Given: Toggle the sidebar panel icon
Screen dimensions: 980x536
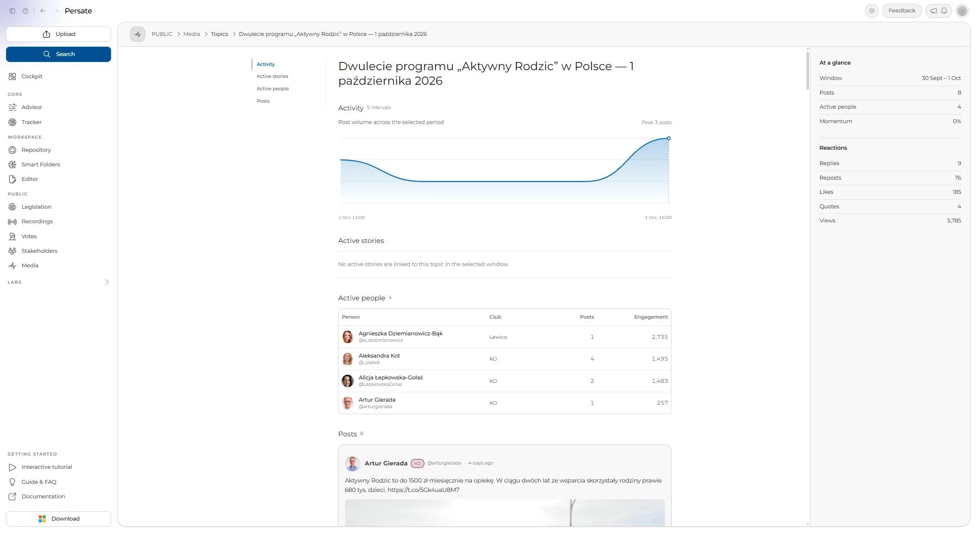Looking at the screenshot, I should pos(12,11).
